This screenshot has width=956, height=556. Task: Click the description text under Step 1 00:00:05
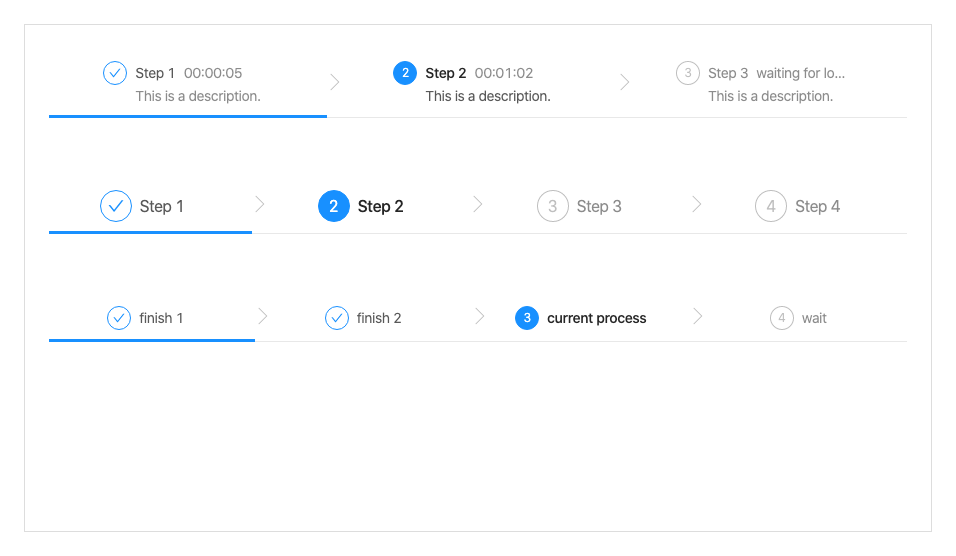click(198, 96)
